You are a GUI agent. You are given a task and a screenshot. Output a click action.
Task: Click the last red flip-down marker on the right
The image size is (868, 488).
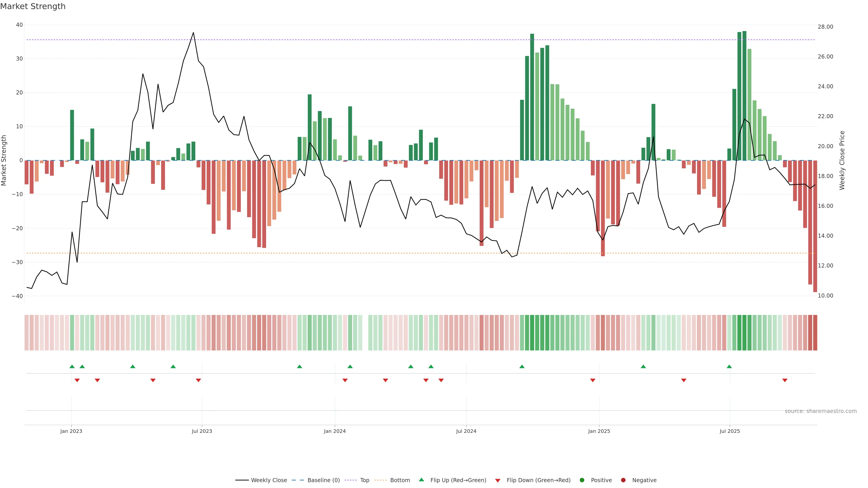pos(785,380)
